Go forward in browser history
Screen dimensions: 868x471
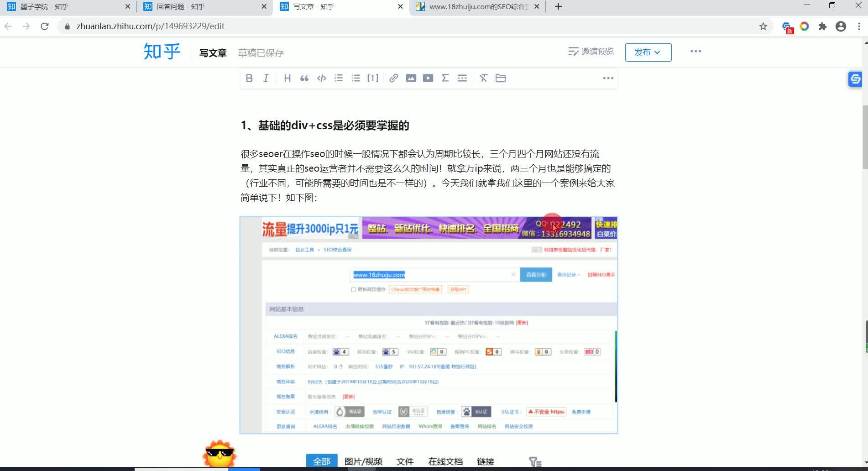(x=26, y=26)
